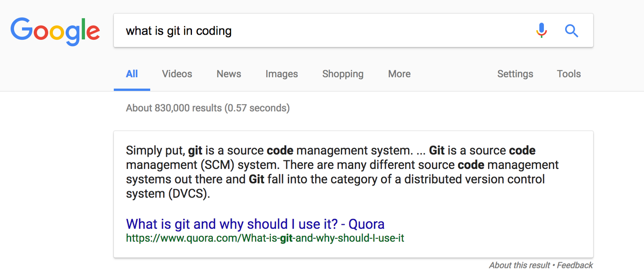Click inside the search query field

[x=362, y=31]
